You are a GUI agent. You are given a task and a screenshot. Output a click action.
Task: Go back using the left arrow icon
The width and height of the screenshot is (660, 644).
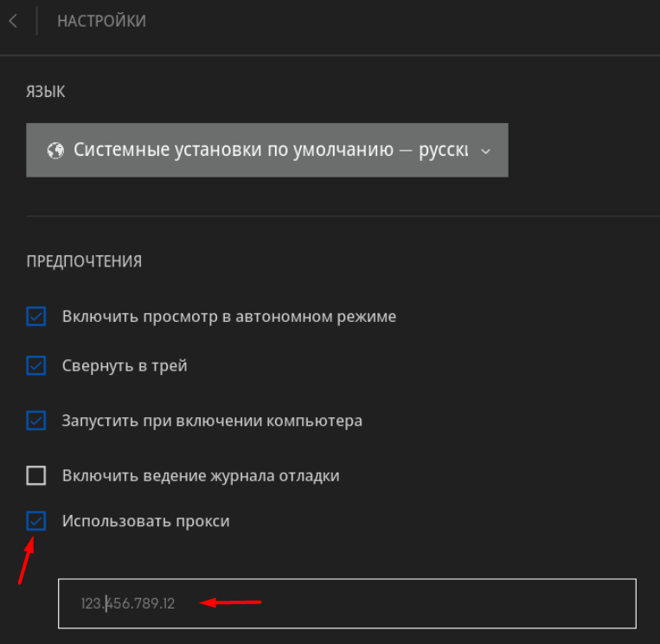click(x=13, y=21)
